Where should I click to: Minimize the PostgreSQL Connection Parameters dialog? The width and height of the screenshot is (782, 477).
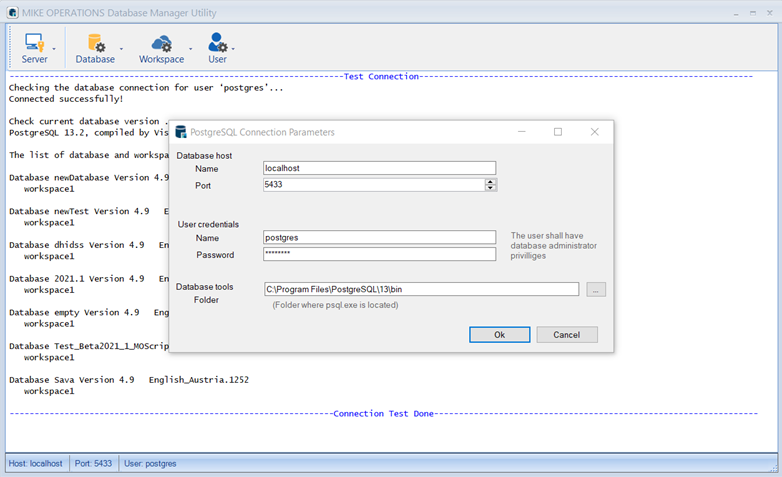(x=522, y=132)
